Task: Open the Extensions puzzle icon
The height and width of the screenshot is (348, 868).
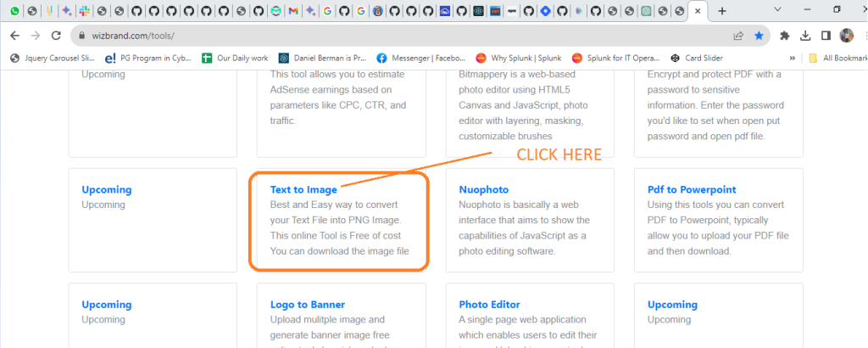Action: [x=785, y=36]
